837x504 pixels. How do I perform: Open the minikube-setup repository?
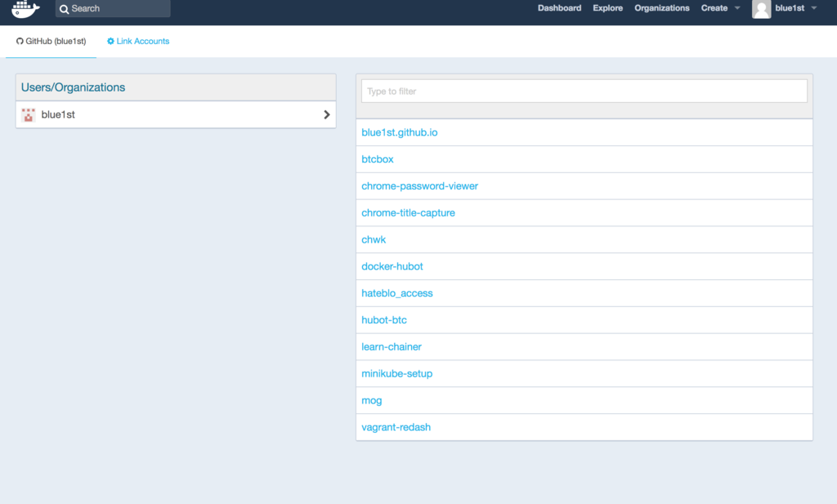coord(397,373)
